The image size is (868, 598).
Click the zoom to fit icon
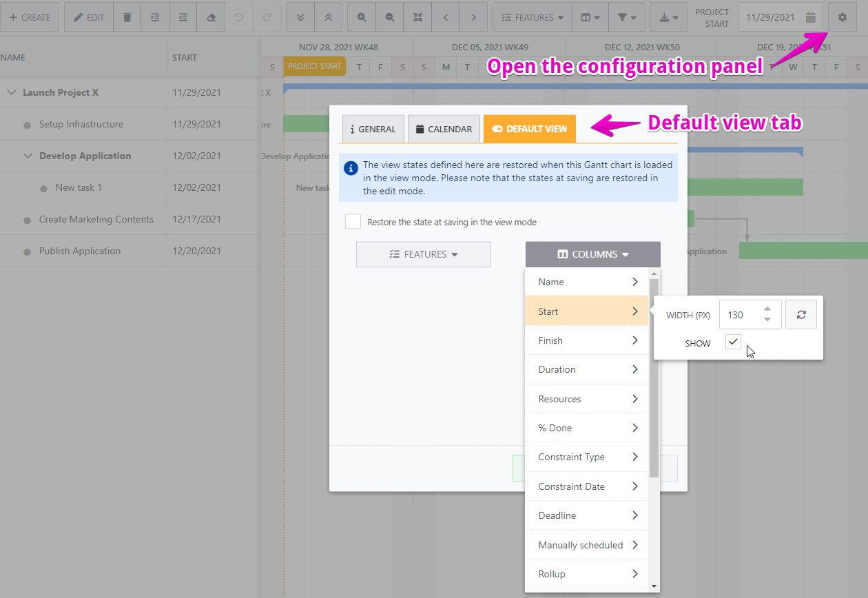click(417, 17)
